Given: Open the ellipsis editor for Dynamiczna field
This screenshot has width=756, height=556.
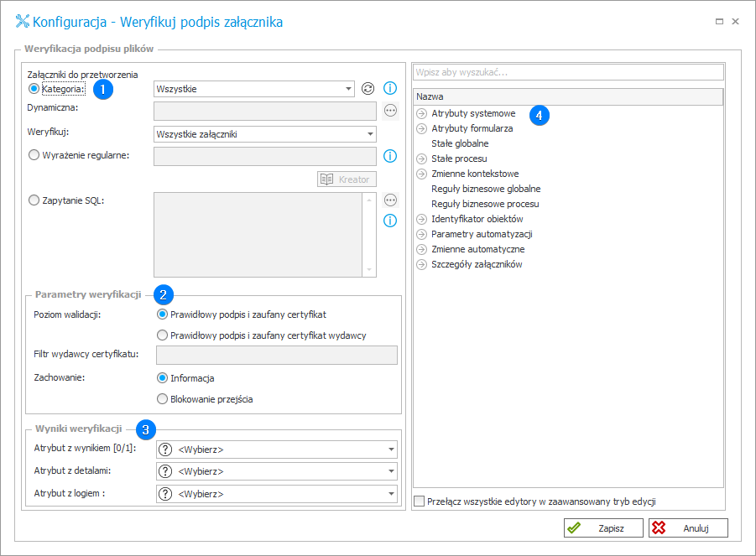Looking at the screenshot, I should (390, 111).
